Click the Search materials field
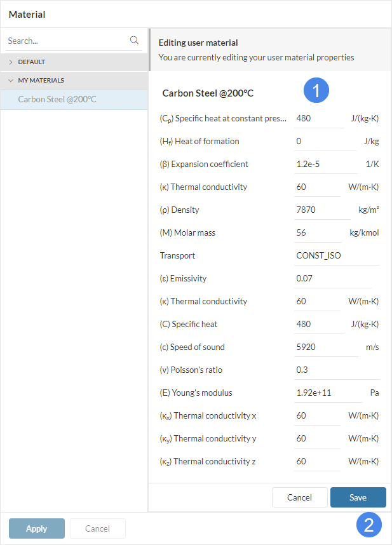 (x=67, y=41)
